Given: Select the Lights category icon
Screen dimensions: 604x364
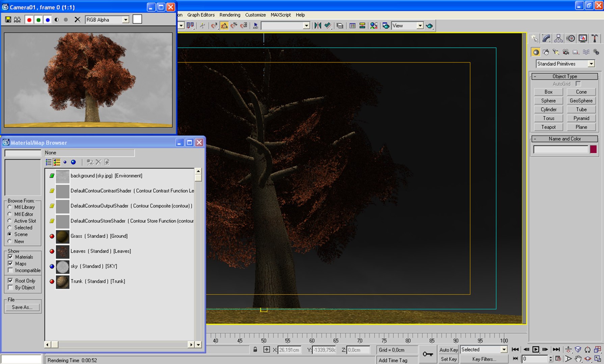Looking at the screenshot, I should [556, 52].
